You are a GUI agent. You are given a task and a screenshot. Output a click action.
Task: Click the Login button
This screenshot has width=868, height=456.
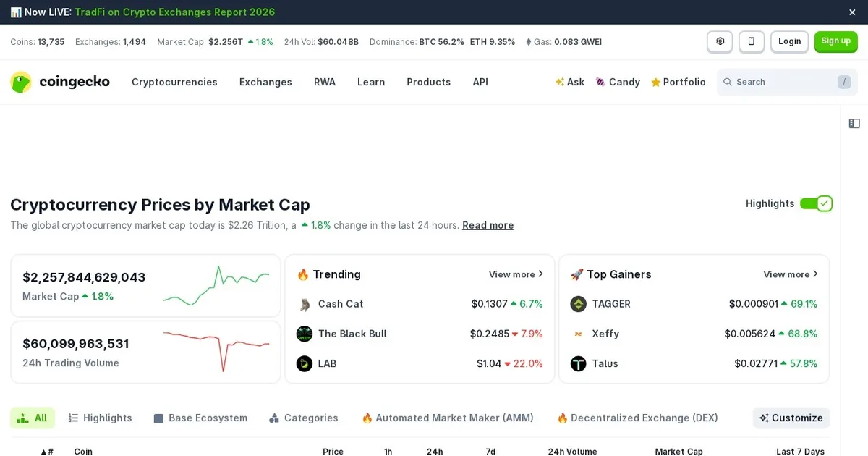click(x=789, y=41)
